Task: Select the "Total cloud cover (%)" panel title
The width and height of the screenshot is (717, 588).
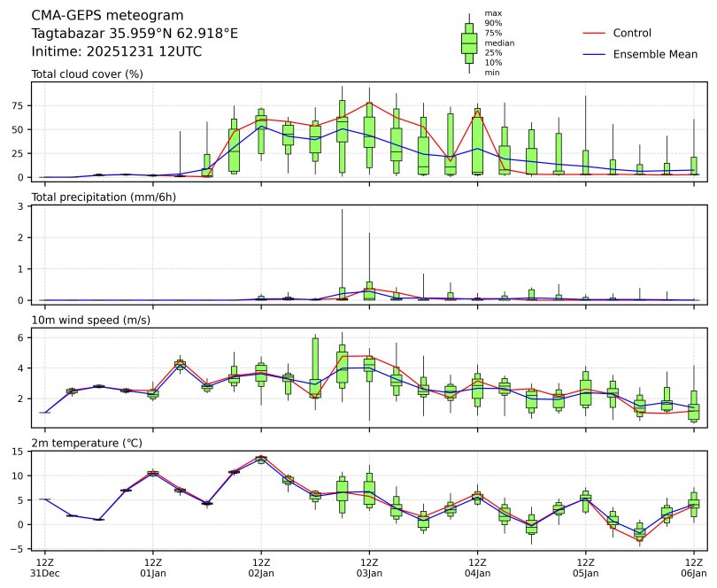Action: [88, 73]
